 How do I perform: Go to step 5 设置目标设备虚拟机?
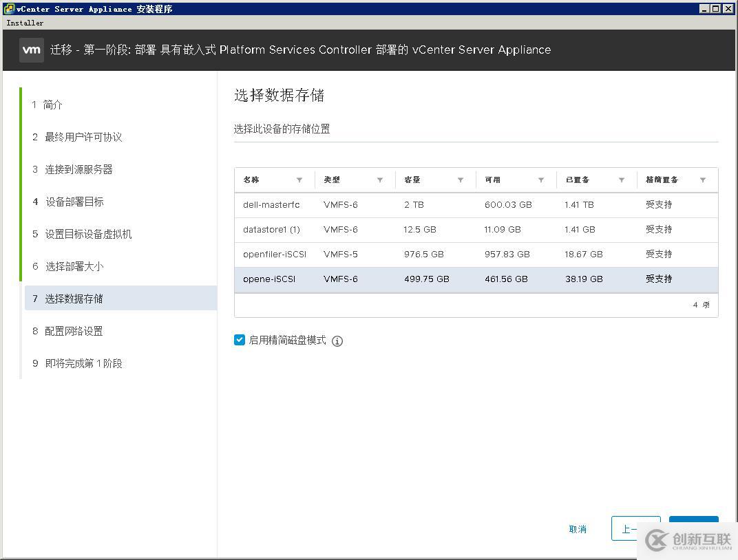[x=82, y=234]
